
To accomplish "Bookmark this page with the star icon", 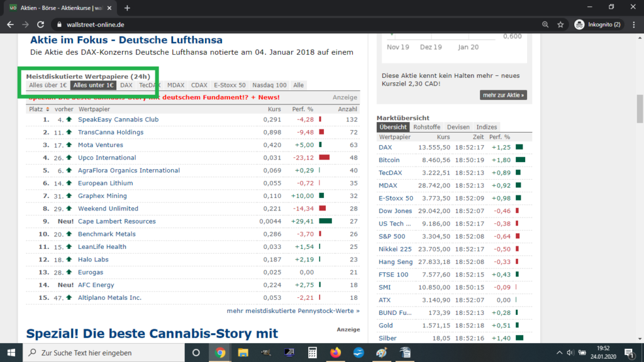I will pos(560,25).
